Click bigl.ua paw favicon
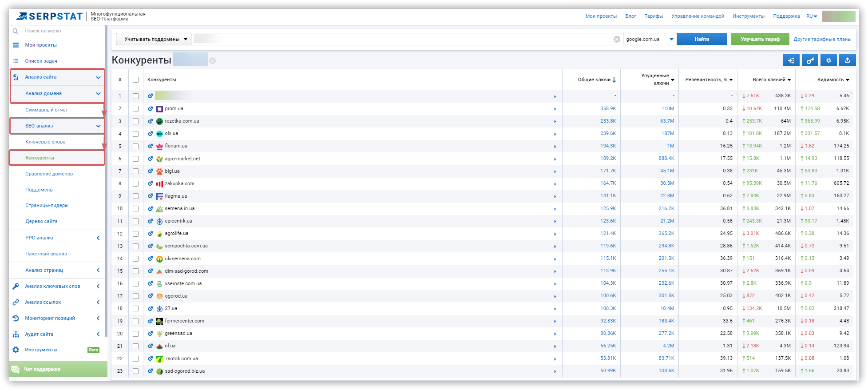 [159, 171]
